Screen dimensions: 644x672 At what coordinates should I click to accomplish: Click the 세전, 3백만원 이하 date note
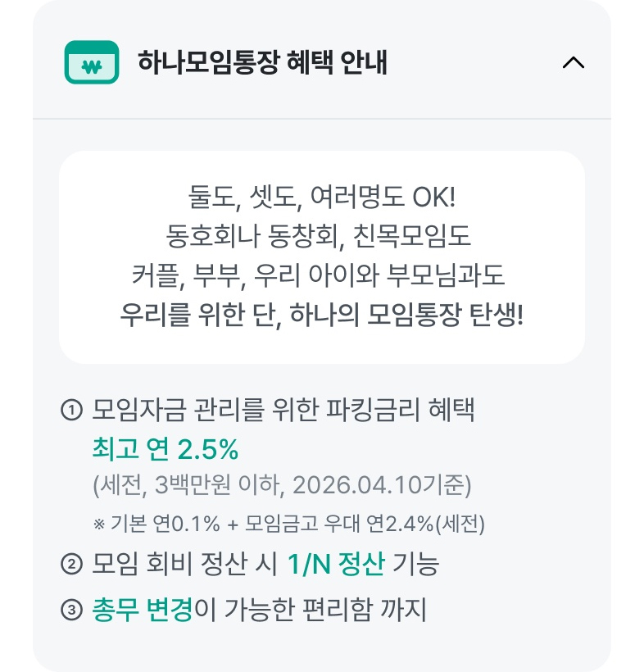(x=282, y=485)
